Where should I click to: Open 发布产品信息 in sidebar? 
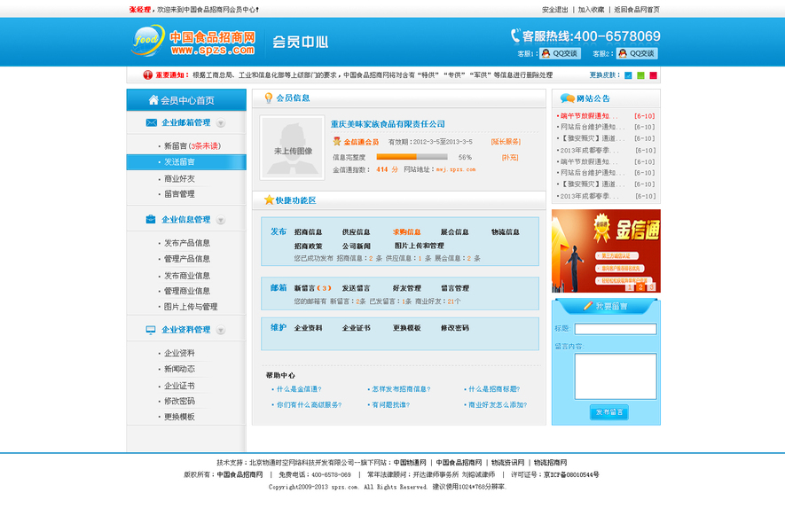(187, 243)
